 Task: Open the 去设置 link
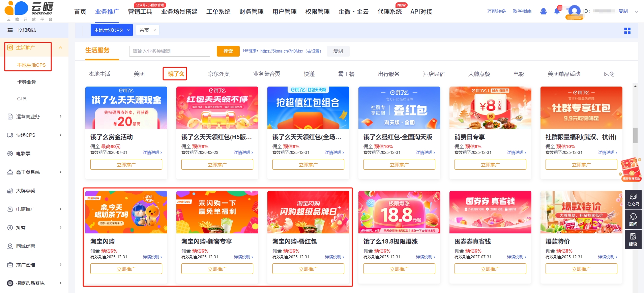(313, 51)
